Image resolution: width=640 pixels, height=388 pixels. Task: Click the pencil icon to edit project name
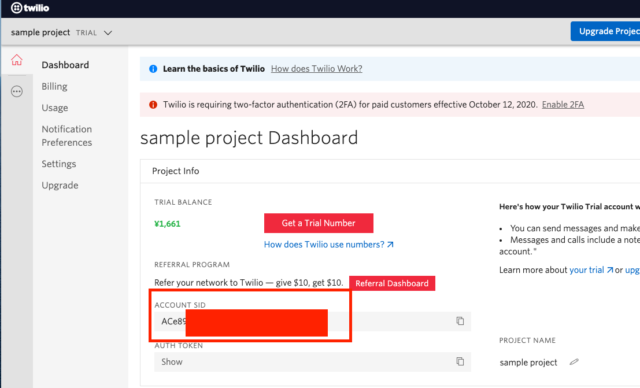pos(574,362)
